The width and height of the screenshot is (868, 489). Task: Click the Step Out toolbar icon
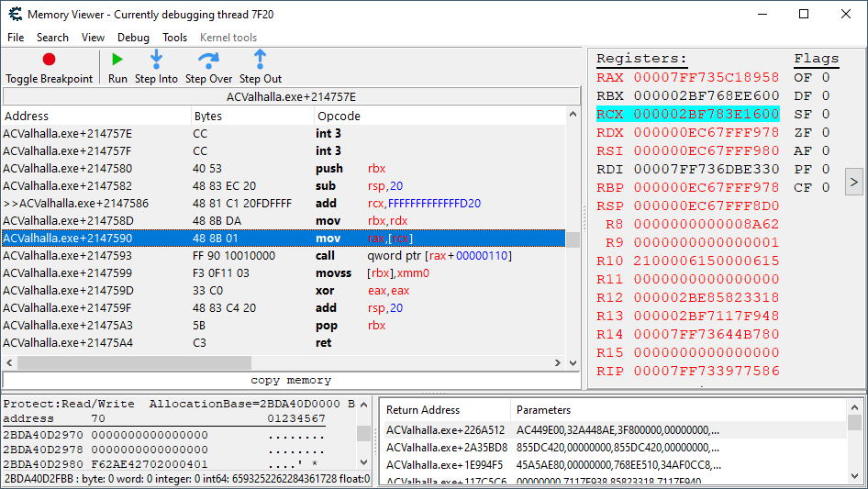(261, 60)
